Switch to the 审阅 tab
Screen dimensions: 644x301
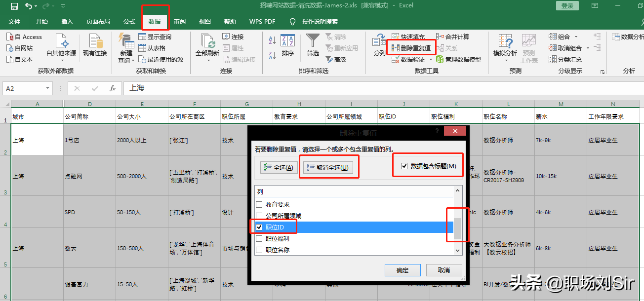pos(180,22)
